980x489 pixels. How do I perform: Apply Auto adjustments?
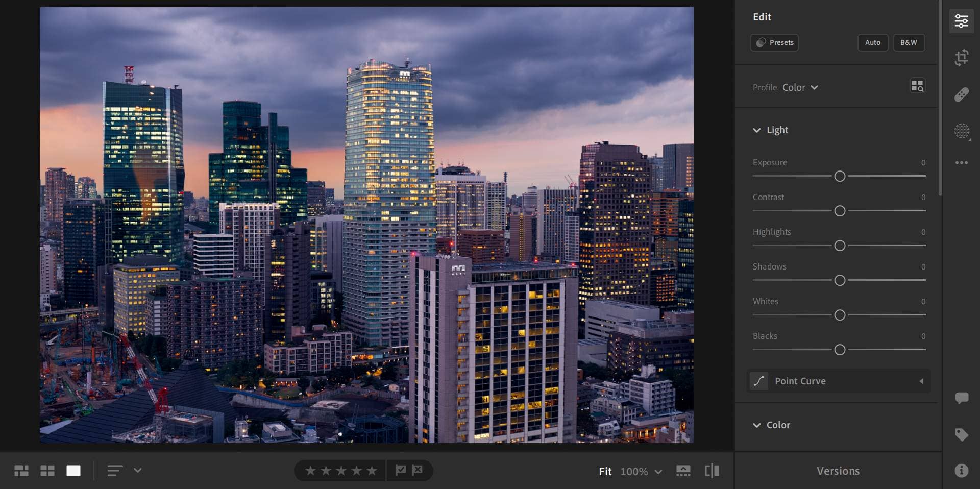(x=873, y=42)
